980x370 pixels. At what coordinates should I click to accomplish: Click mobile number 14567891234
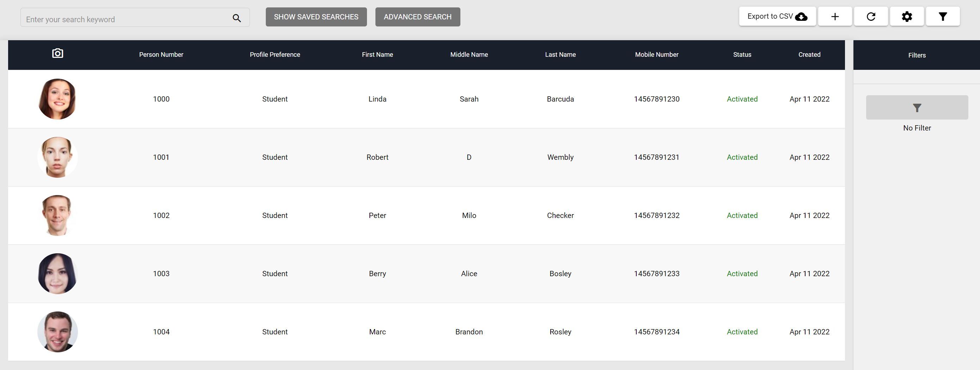pos(657,332)
